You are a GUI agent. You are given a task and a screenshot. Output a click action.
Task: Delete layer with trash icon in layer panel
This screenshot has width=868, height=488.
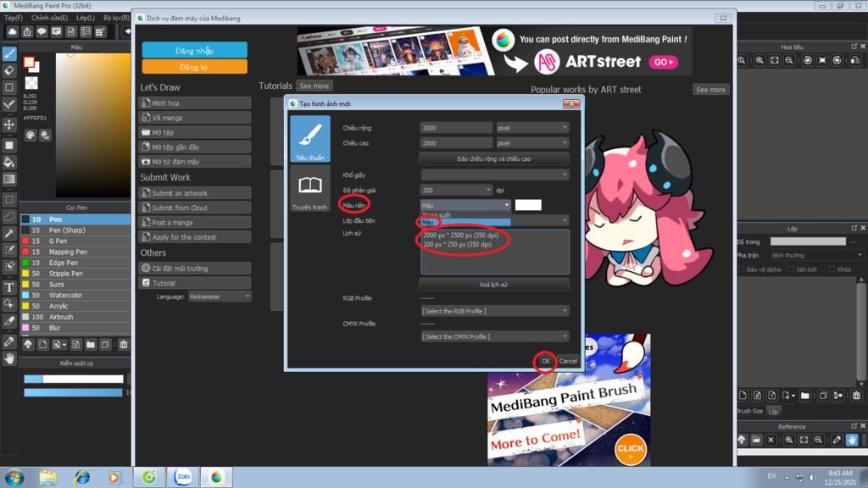coord(857,395)
